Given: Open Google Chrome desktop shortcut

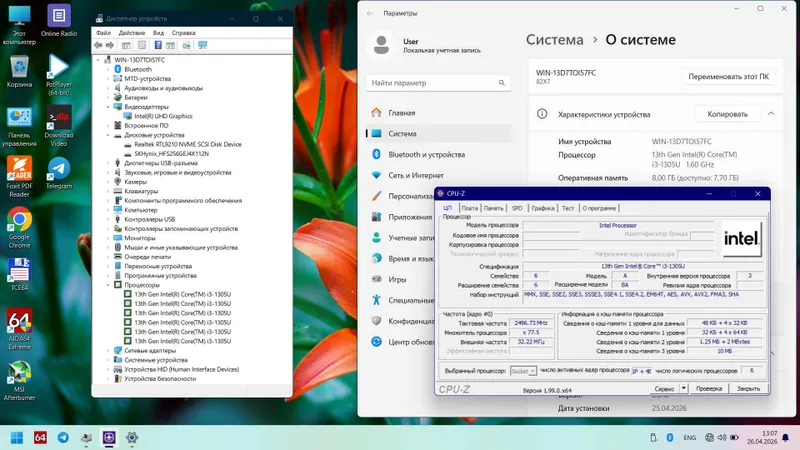Looking at the screenshot, I should coord(19,228).
